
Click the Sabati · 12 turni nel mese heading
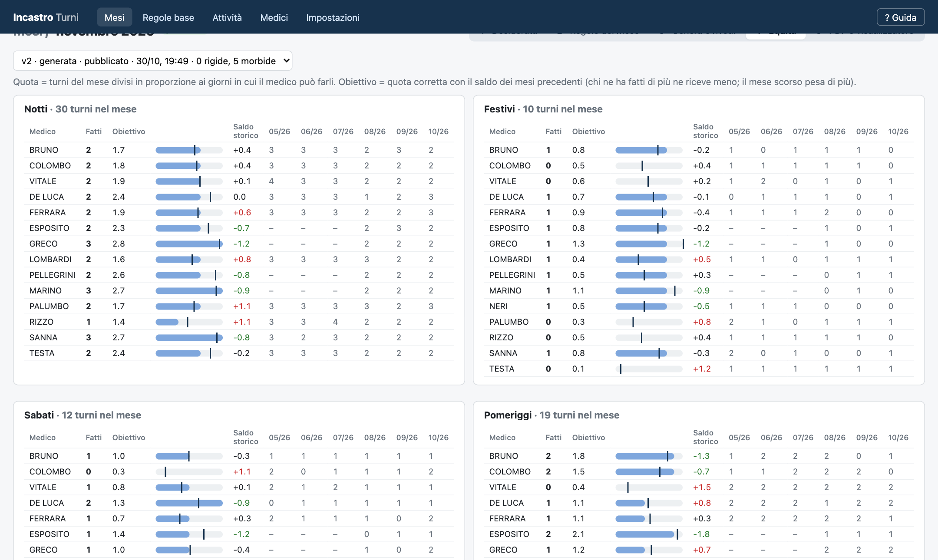click(x=83, y=415)
